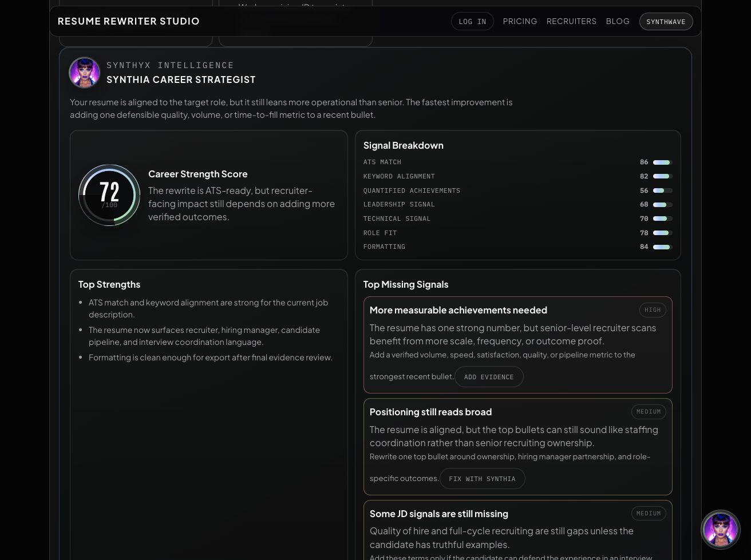The image size is (751, 560).
Task: Click the 'Signal Breakdown' heading
Action: pyautogui.click(x=404, y=145)
